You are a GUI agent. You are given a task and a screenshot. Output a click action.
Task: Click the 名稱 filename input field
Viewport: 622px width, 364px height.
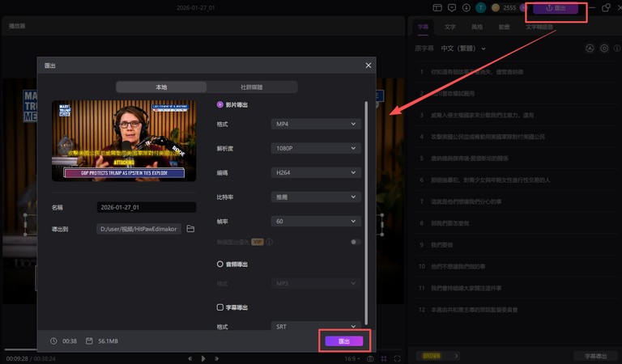pyautogui.click(x=146, y=207)
